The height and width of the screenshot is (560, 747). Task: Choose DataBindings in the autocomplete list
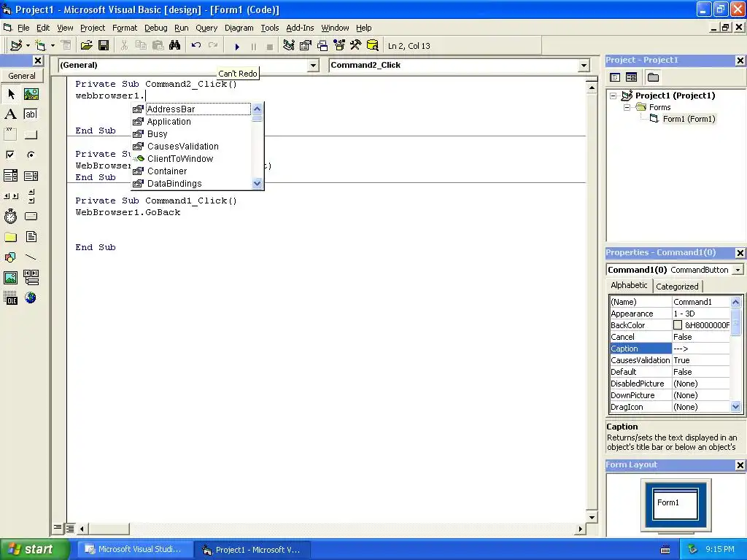click(174, 183)
